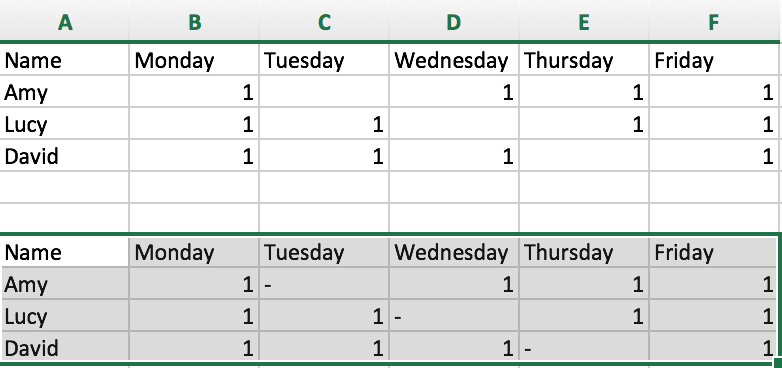Select column B header
The width and height of the screenshot is (782, 368).
point(194,21)
